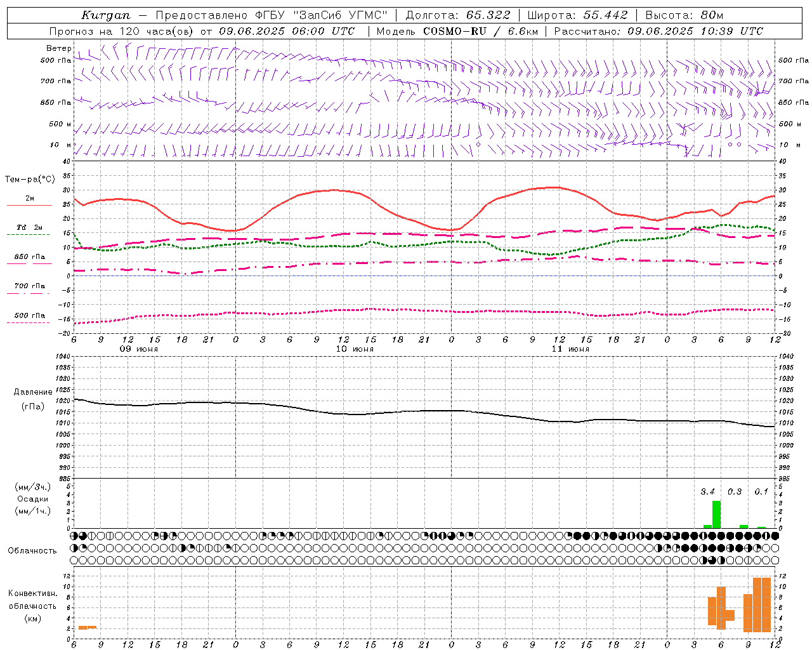Click the wind panel label "Ветер"
812x650 pixels.
58,48
